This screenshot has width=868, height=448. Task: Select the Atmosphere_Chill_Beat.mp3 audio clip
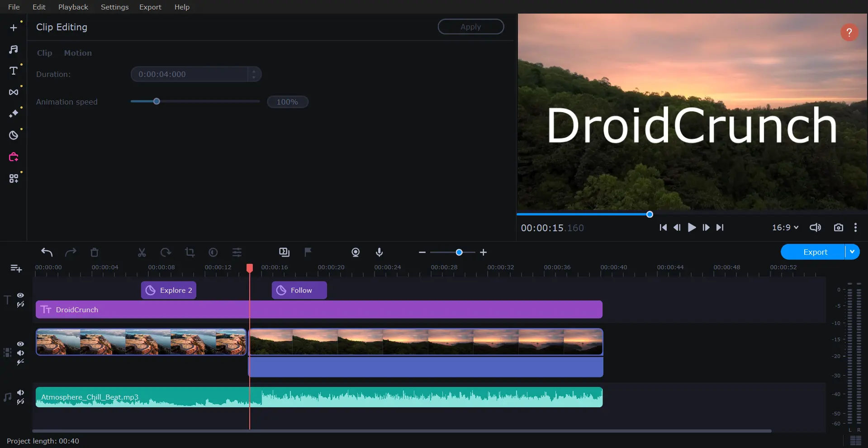click(319, 397)
